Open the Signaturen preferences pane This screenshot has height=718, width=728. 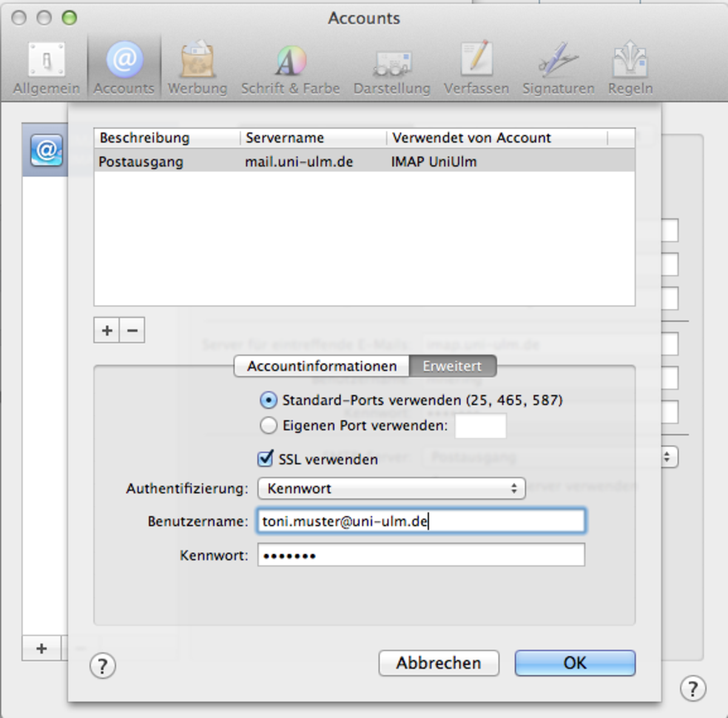click(x=558, y=68)
